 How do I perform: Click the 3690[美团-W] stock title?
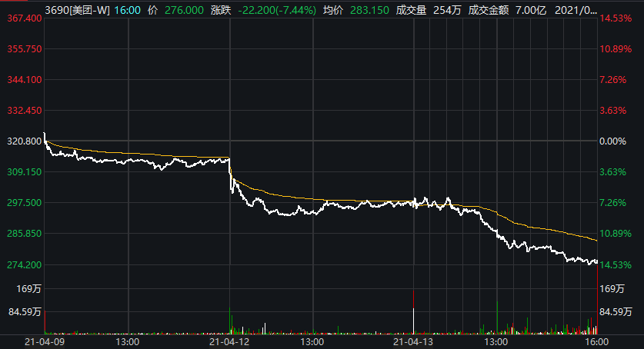pyautogui.click(x=77, y=10)
